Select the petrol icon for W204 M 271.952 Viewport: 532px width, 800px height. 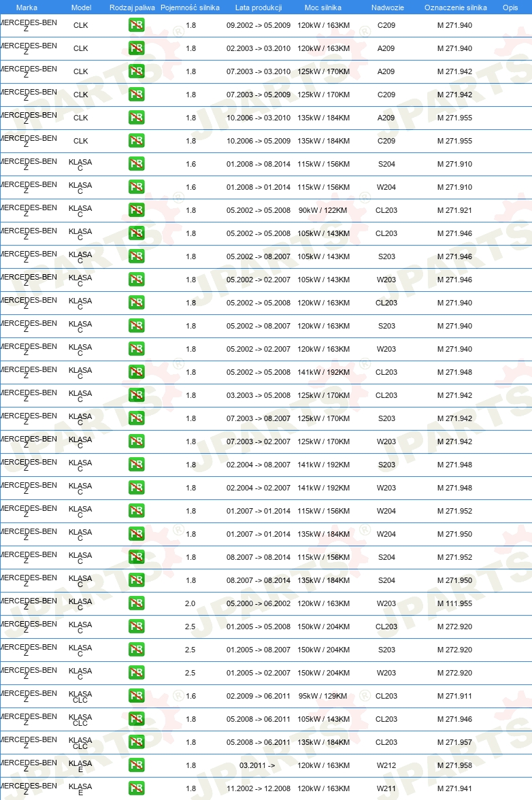tap(136, 510)
